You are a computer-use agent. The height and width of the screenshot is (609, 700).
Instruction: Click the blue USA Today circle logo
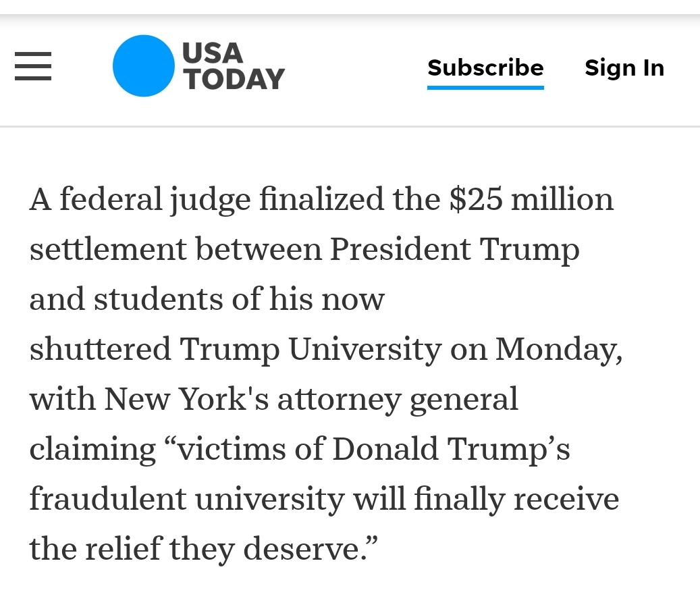coord(143,65)
